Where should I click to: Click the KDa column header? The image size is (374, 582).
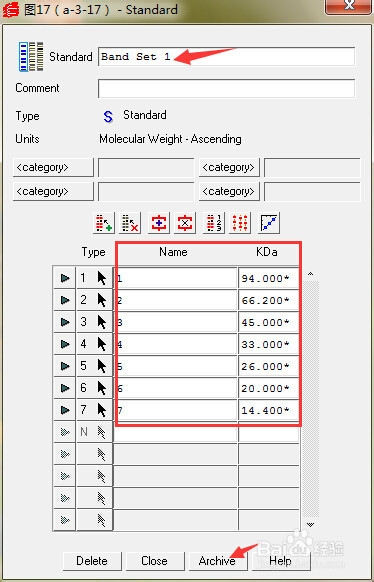(267, 252)
